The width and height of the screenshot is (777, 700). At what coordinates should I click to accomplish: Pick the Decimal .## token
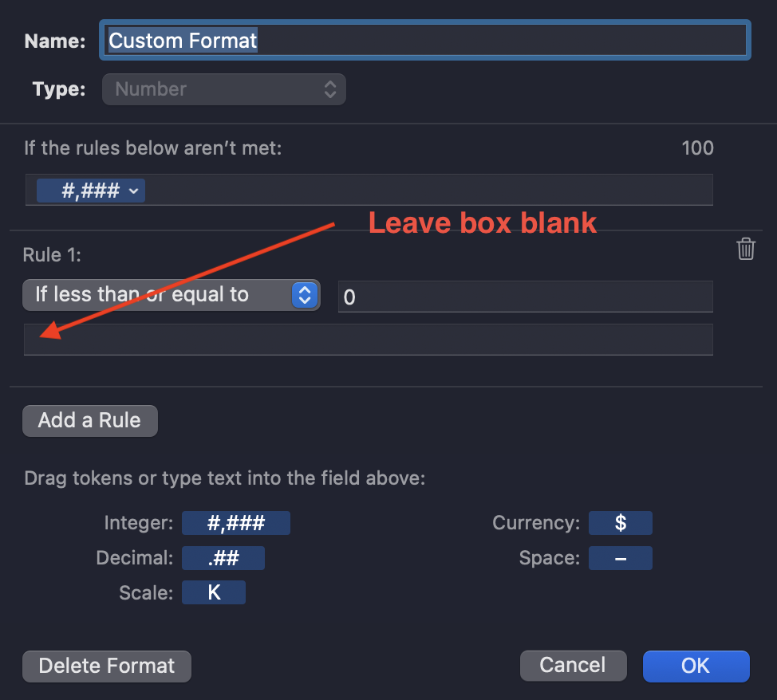pos(223,558)
